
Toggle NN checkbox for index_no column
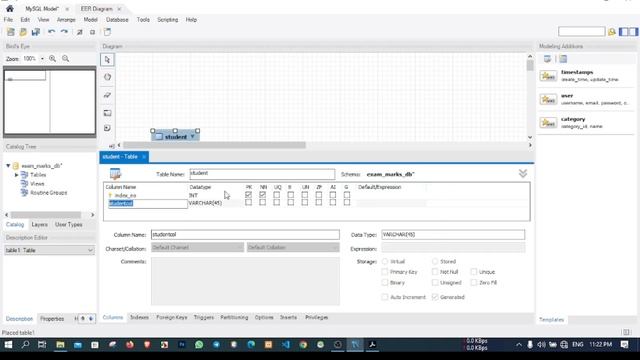(x=262, y=195)
